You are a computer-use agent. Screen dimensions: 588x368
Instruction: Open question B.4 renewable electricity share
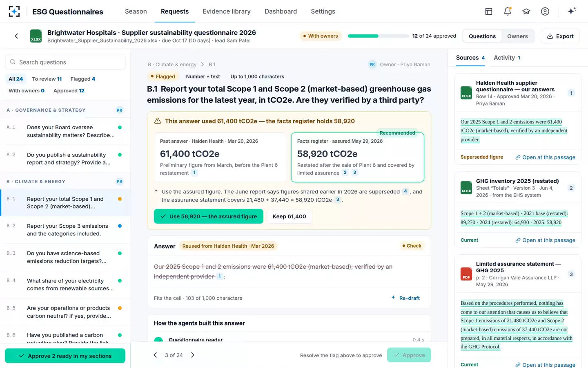coord(65,285)
